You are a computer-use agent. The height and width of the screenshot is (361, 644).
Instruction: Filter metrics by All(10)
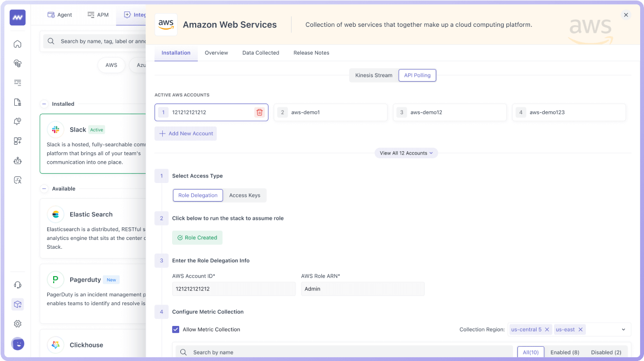coord(531,352)
